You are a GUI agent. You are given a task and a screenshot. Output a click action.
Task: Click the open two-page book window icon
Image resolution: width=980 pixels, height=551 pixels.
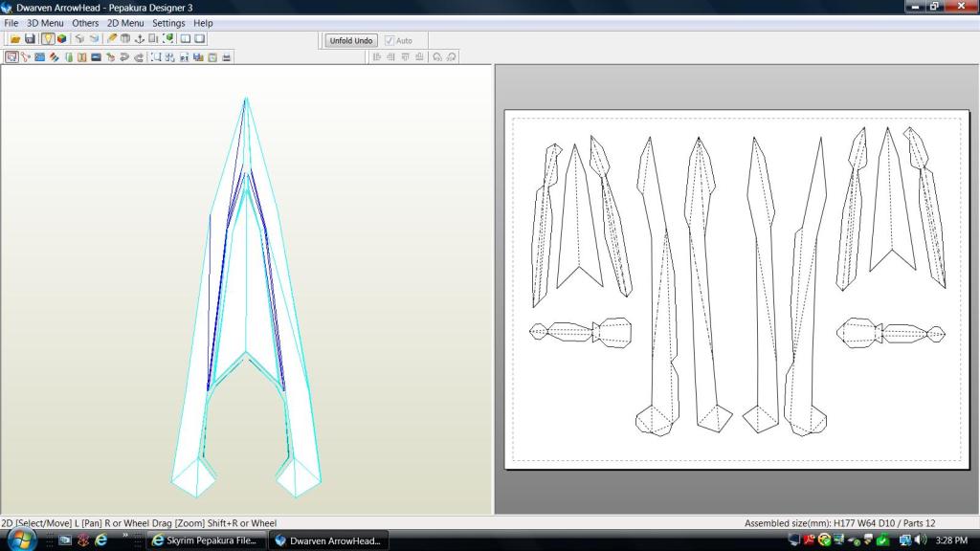[186, 38]
